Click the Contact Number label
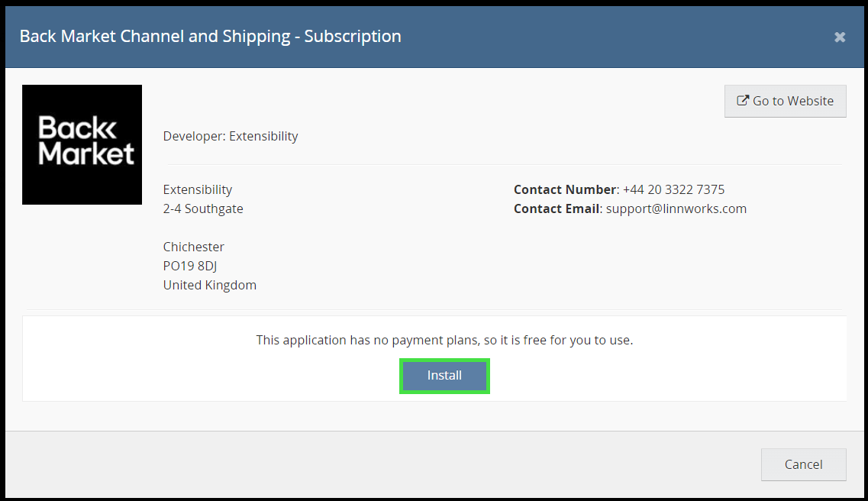This screenshot has height=501, width=868. [x=565, y=189]
